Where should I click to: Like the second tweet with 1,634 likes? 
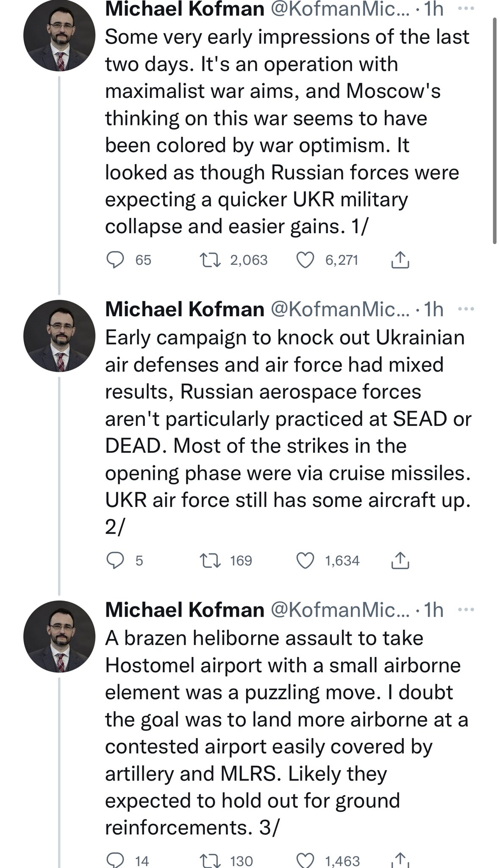(305, 561)
